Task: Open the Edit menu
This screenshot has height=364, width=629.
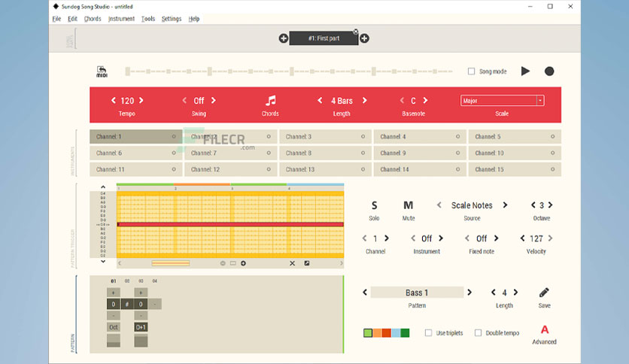Action: click(72, 19)
